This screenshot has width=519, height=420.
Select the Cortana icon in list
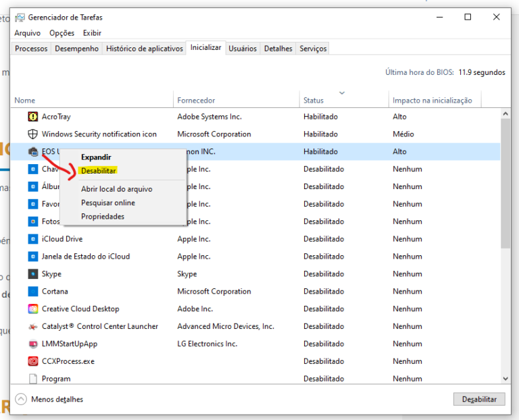coord(33,292)
